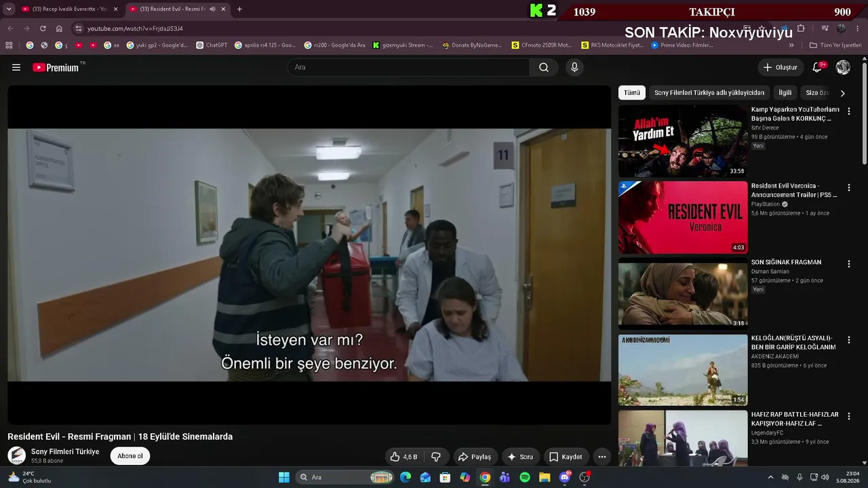Open the Sony Filmleri Türkiye channel name
868x488 pixels.
65,451
